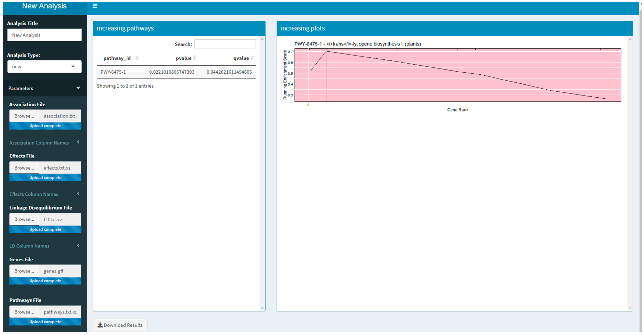Click the Download Results button
644x335 pixels.
(x=120, y=325)
